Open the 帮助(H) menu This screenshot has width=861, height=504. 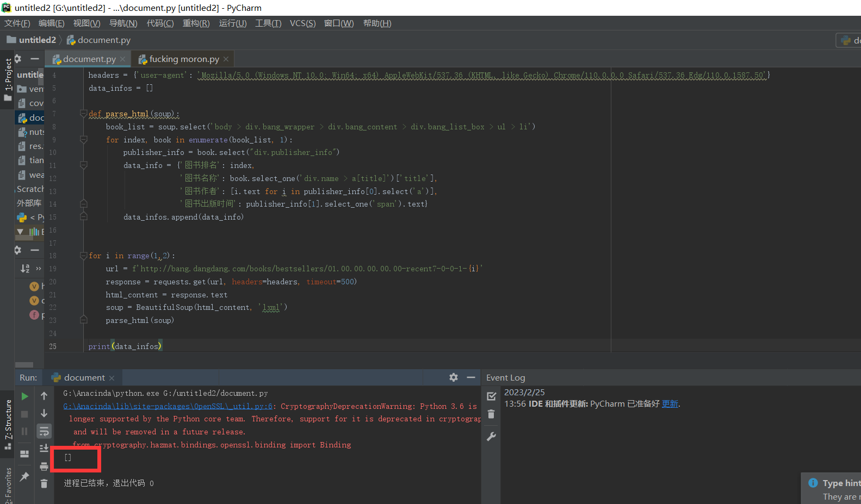pos(377,23)
